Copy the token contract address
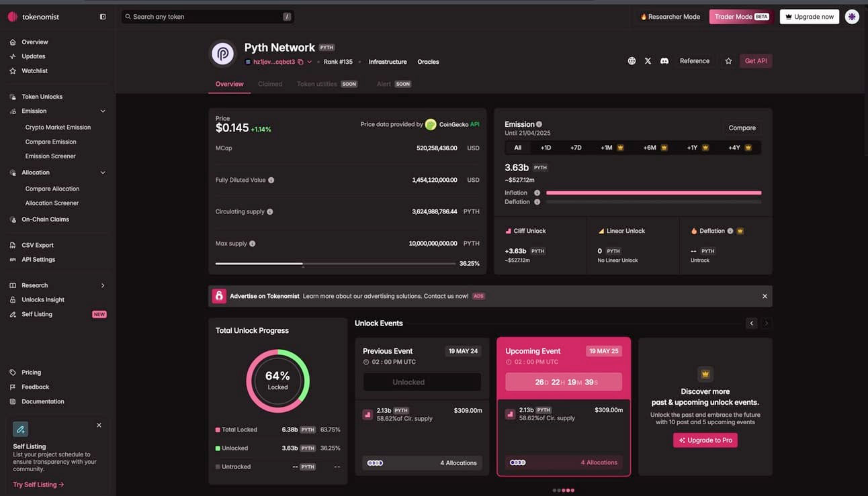Viewport: 868px width, 496px height. pos(300,60)
